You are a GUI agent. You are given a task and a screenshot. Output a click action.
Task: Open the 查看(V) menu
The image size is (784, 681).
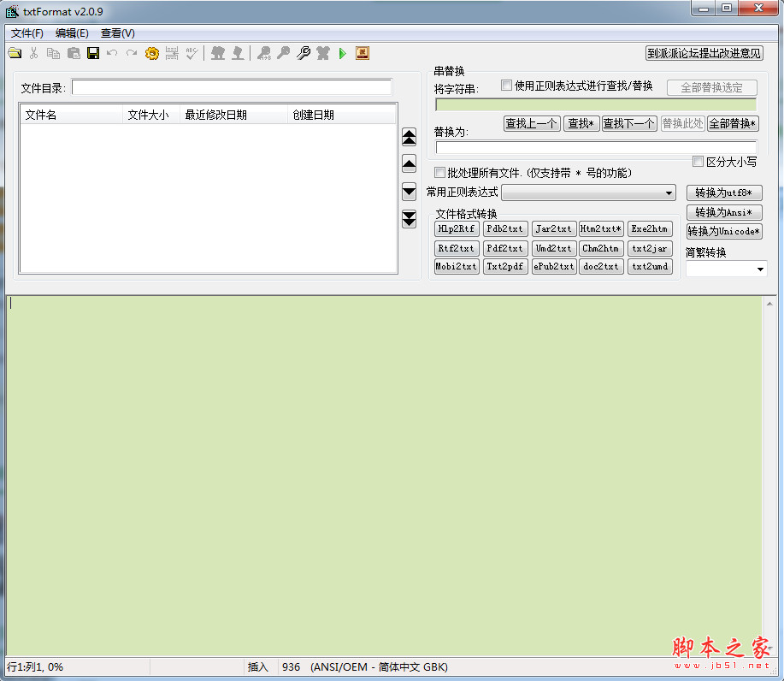click(x=117, y=33)
